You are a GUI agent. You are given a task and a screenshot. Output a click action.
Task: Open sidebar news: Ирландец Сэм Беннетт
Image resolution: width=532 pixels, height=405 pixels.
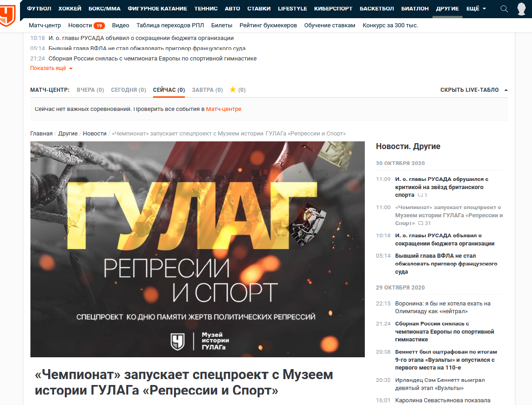click(x=440, y=384)
